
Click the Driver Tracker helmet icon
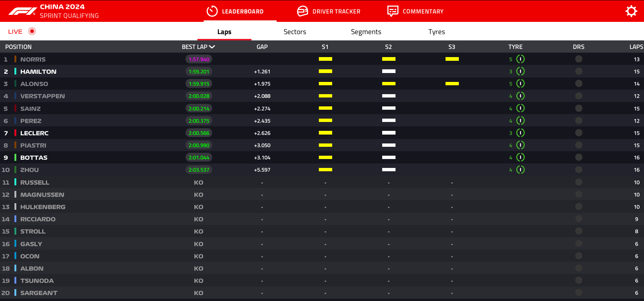tap(303, 11)
